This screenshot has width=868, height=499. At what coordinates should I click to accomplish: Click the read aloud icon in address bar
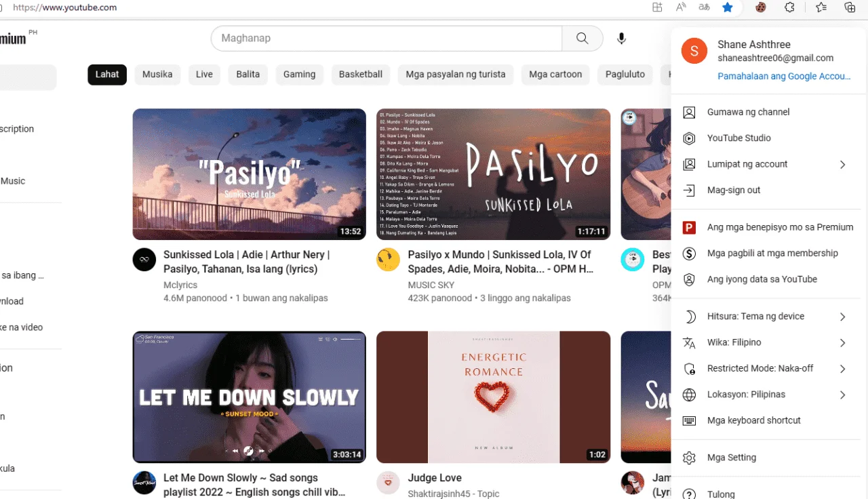tap(681, 7)
